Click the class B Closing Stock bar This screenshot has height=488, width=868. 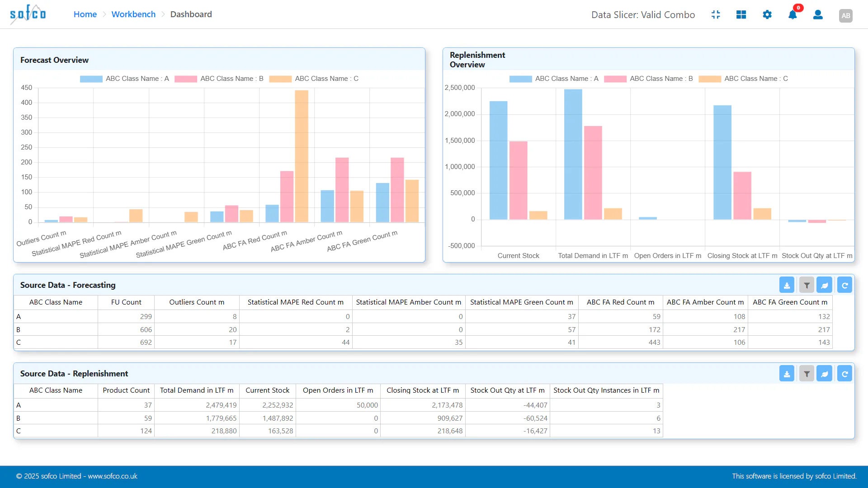point(742,196)
